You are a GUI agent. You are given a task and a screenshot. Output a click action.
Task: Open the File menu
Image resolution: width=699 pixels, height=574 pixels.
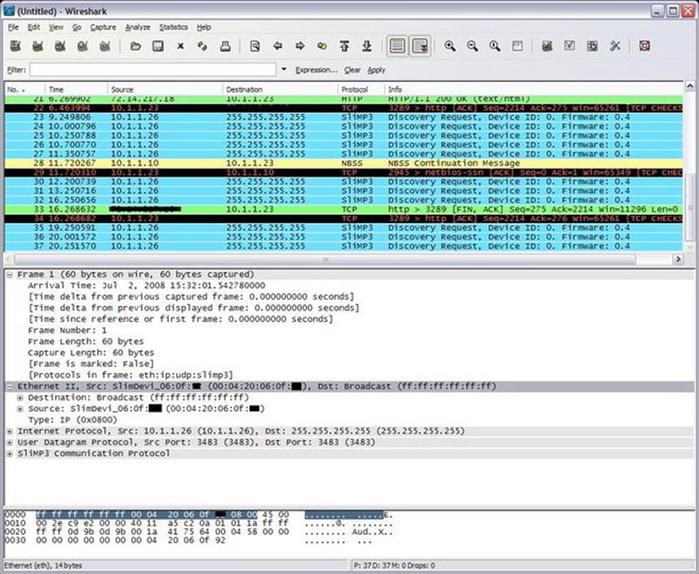point(13,27)
